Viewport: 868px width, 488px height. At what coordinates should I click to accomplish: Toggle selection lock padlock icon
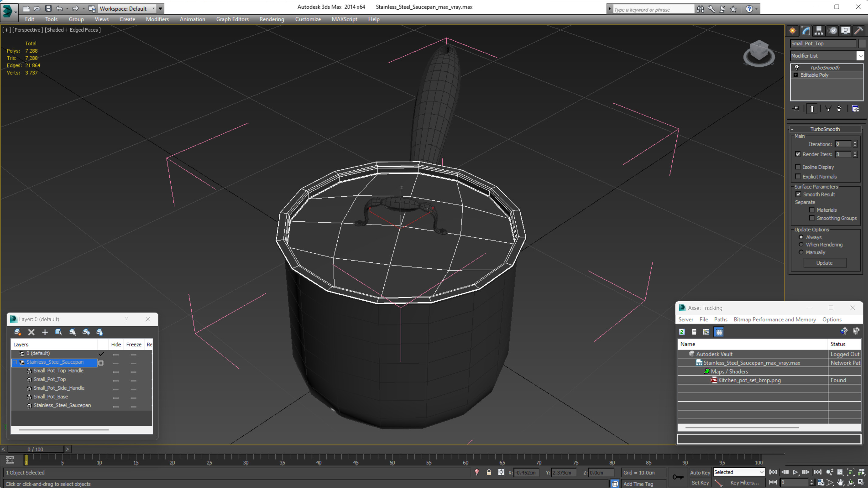click(x=489, y=472)
